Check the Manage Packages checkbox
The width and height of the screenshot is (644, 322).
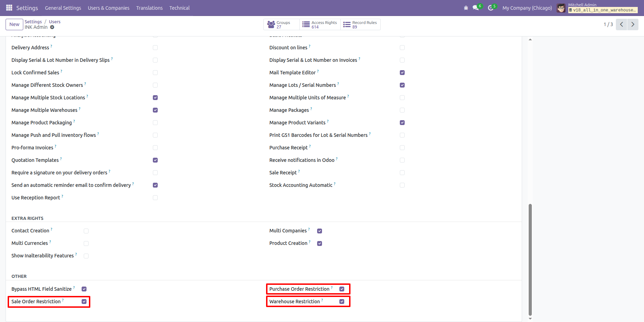pyautogui.click(x=402, y=110)
